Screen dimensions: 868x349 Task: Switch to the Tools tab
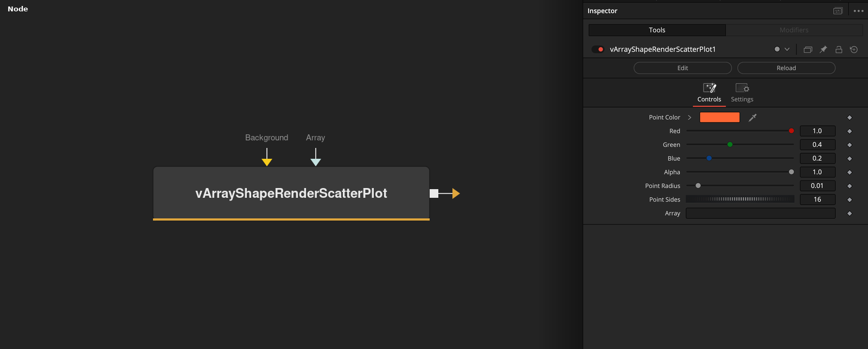click(x=657, y=30)
